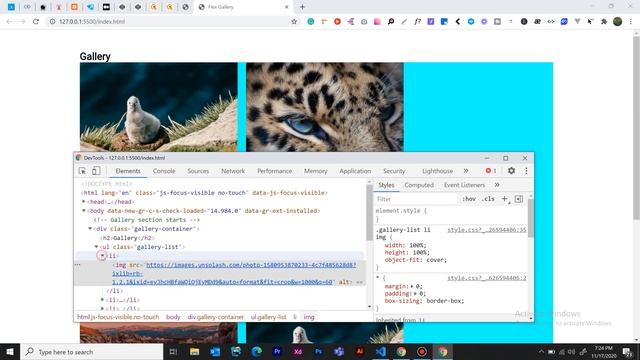This screenshot has width=640, height=360.
Task: Click the element actions ellipsis beside img row
Action: 78,264
